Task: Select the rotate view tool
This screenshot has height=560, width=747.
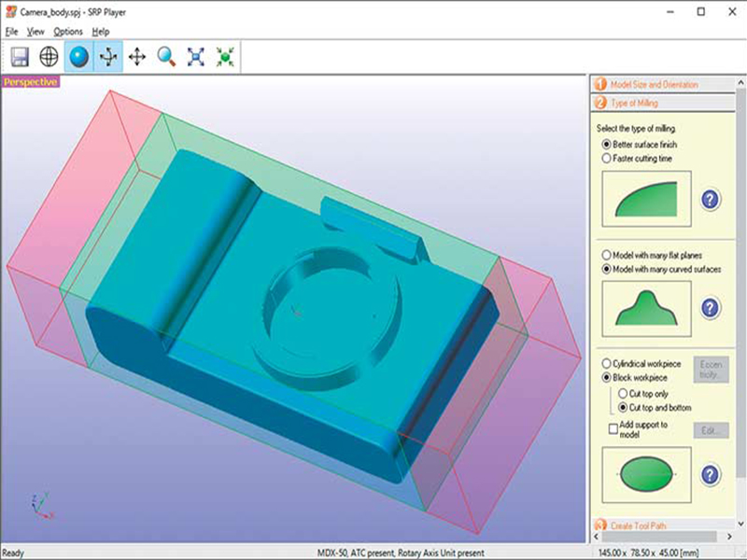Action: pos(107,57)
